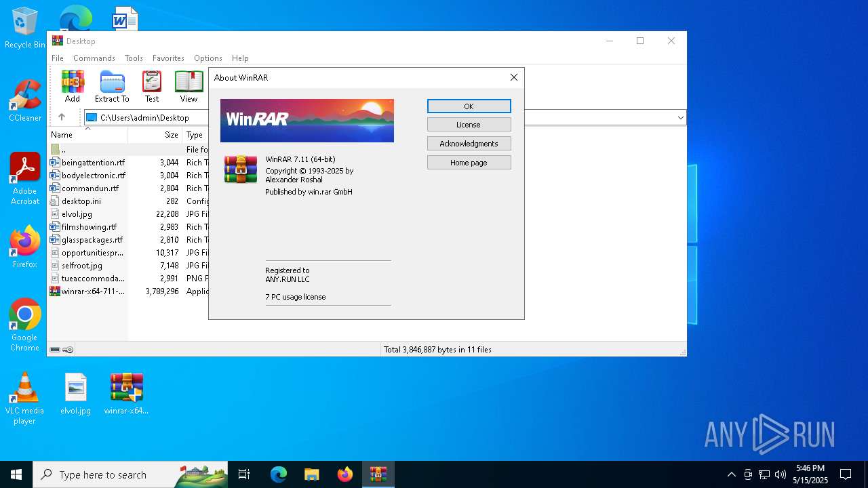Image resolution: width=868 pixels, height=488 pixels.
Task: Open Task View on the taskbar
Action: tap(244, 474)
